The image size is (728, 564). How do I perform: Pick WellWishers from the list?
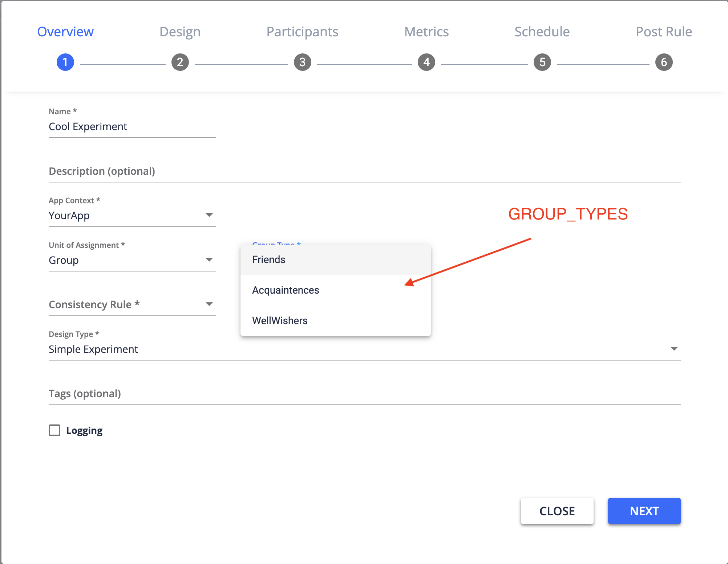tap(280, 321)
